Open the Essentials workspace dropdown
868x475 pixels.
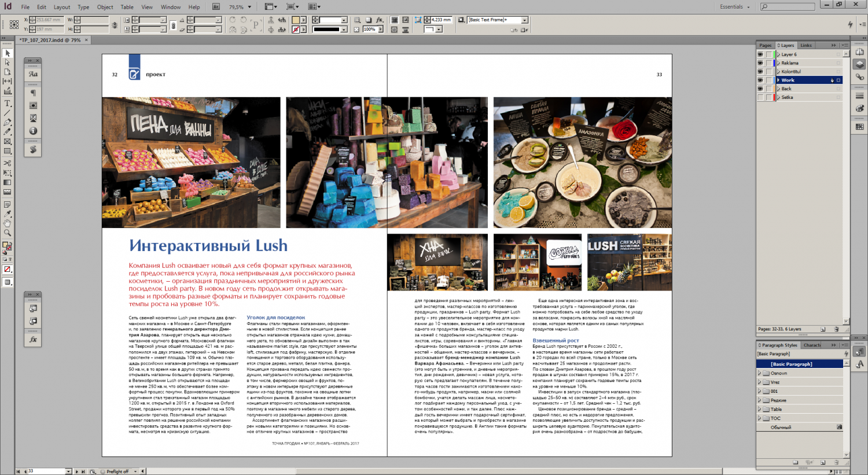(x=735, y=7)
